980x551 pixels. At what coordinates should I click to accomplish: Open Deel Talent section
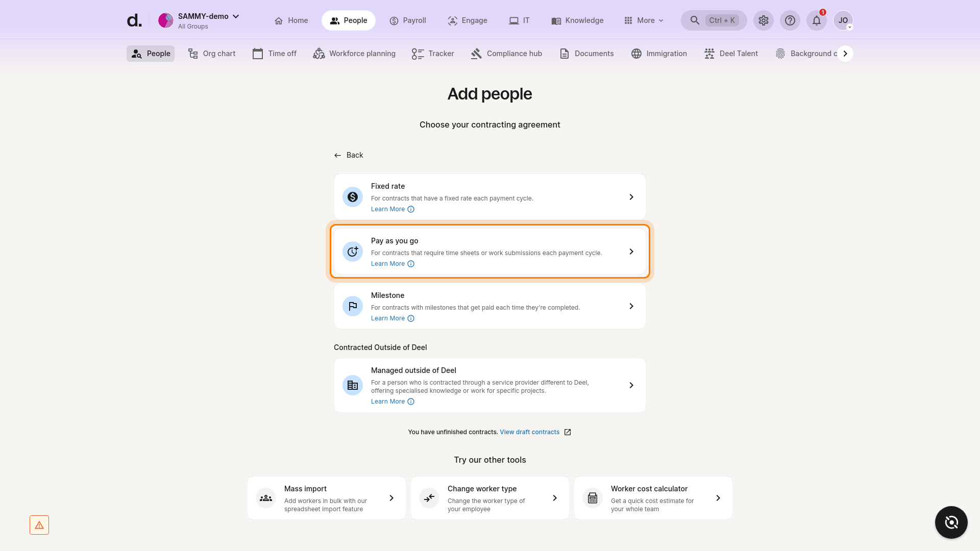point(731,54)
